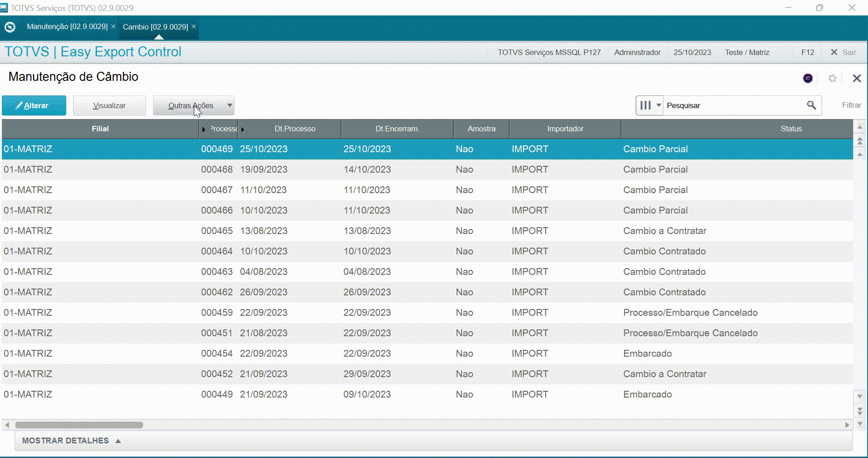The height and width of the screenshot is (458, 868).
Task: Select row with process 000469
Action: (427, 149)
